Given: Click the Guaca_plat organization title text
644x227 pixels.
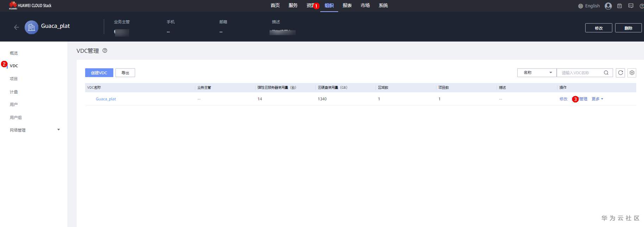Looking at the screenshot, I should [x=55, y=26].
